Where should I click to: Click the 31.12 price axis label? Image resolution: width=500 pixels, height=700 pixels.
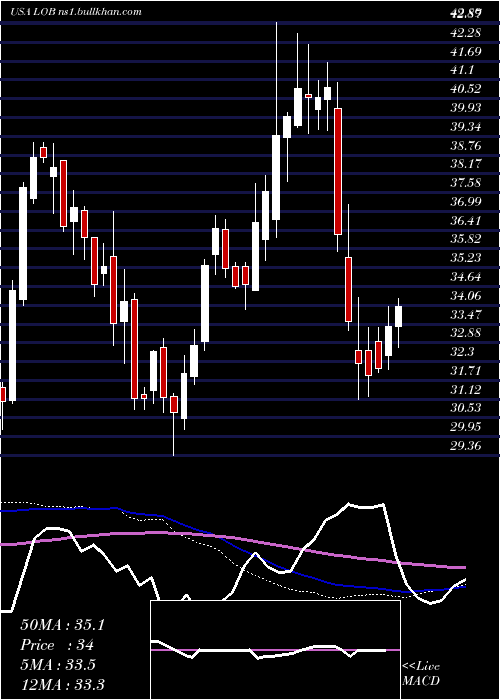click(466, 390)
